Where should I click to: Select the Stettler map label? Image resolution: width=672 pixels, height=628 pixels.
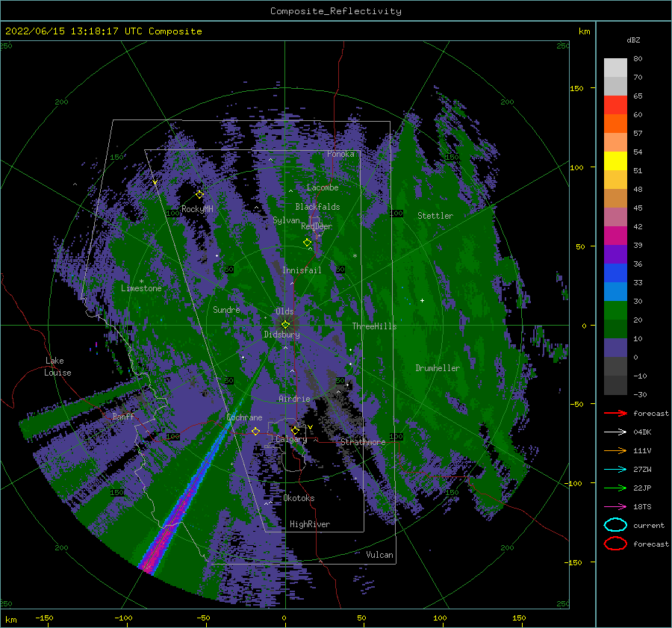click(x=435, y=216)
